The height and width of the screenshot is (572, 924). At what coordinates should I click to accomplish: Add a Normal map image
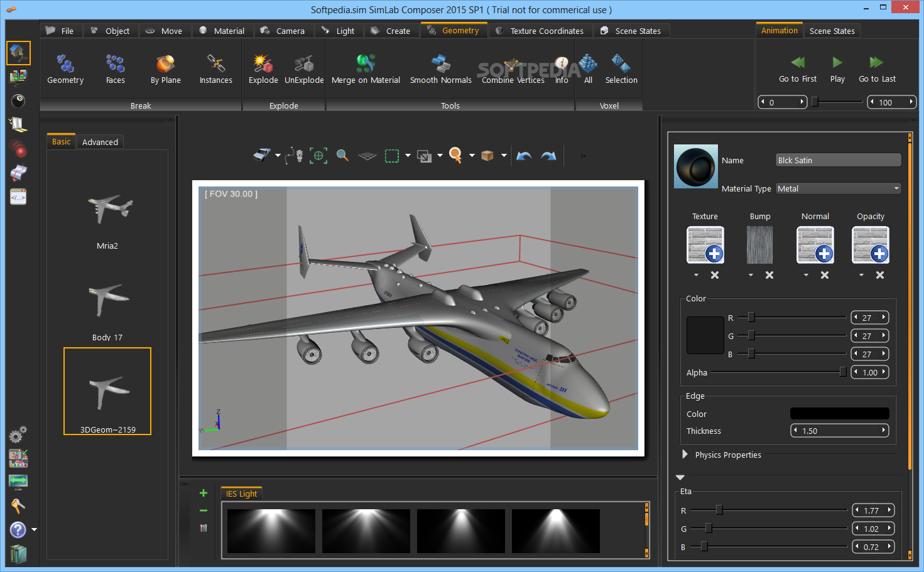coord(815,245)
